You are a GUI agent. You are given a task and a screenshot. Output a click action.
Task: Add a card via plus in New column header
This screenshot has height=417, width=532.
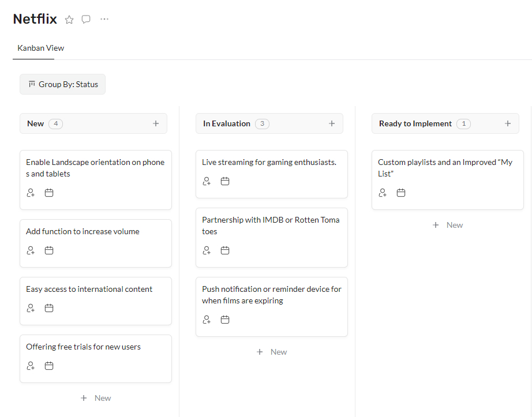156,123
